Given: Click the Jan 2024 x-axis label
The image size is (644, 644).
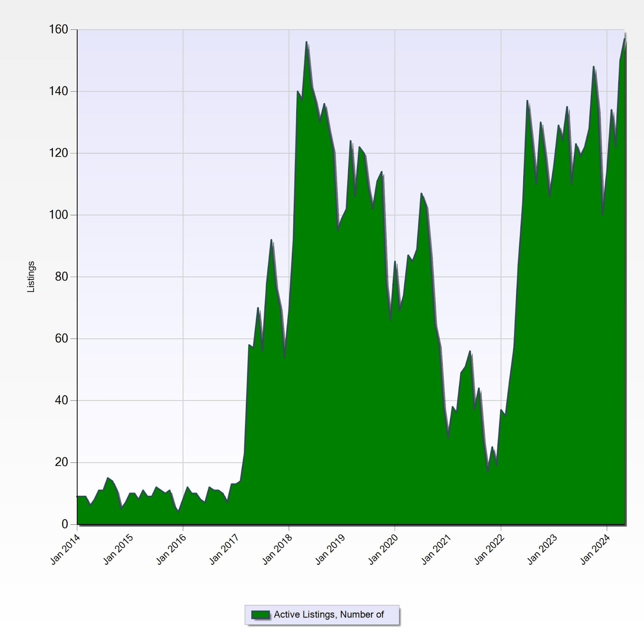Looking at the screenshot, I should 595,549.
